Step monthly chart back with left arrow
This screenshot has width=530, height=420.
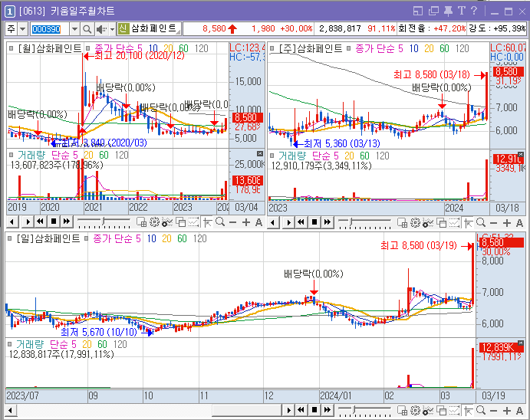tap(12, 222)
